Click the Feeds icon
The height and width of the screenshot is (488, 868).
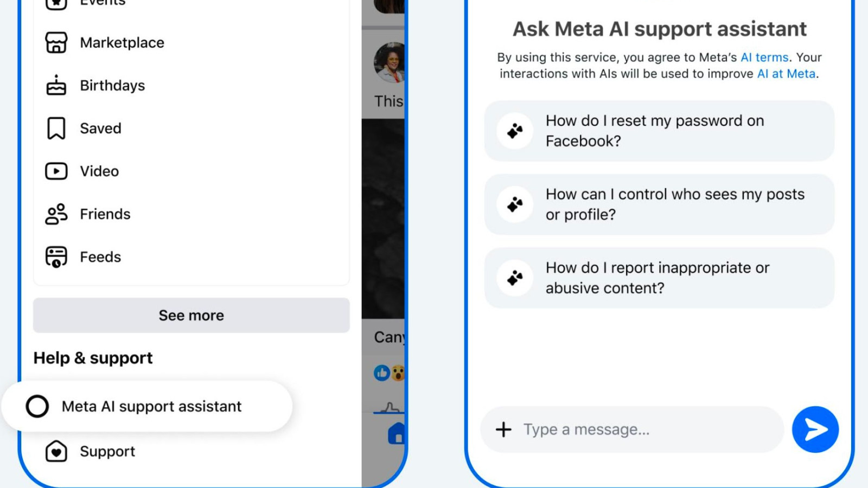pos(56,257)
